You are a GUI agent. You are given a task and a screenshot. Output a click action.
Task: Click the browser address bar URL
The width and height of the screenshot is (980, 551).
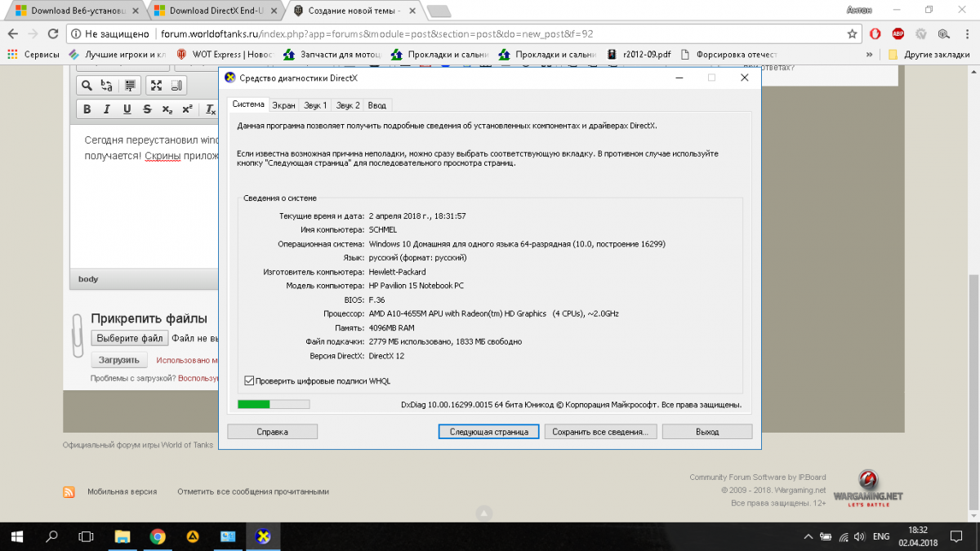pos(377,34)
